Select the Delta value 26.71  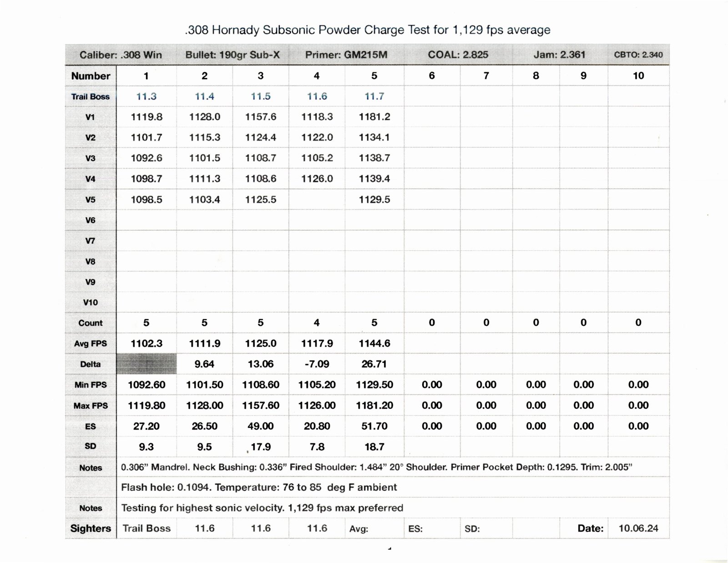tap(374, 364)
